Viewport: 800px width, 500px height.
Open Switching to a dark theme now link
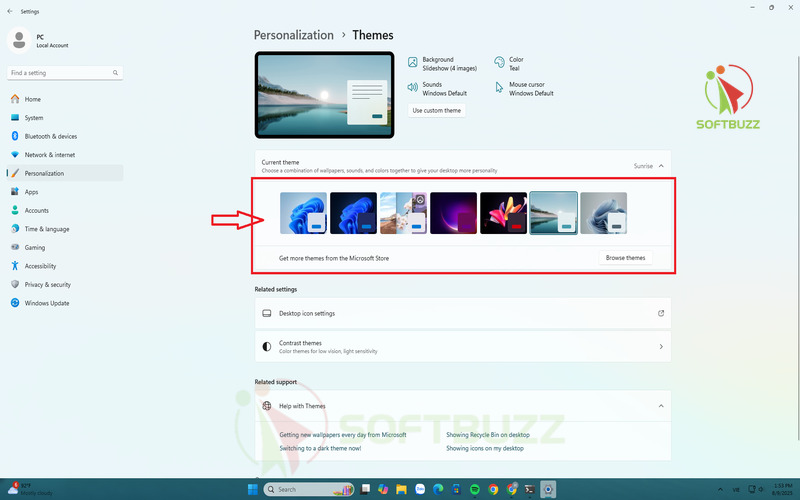(x=320, y=448)
